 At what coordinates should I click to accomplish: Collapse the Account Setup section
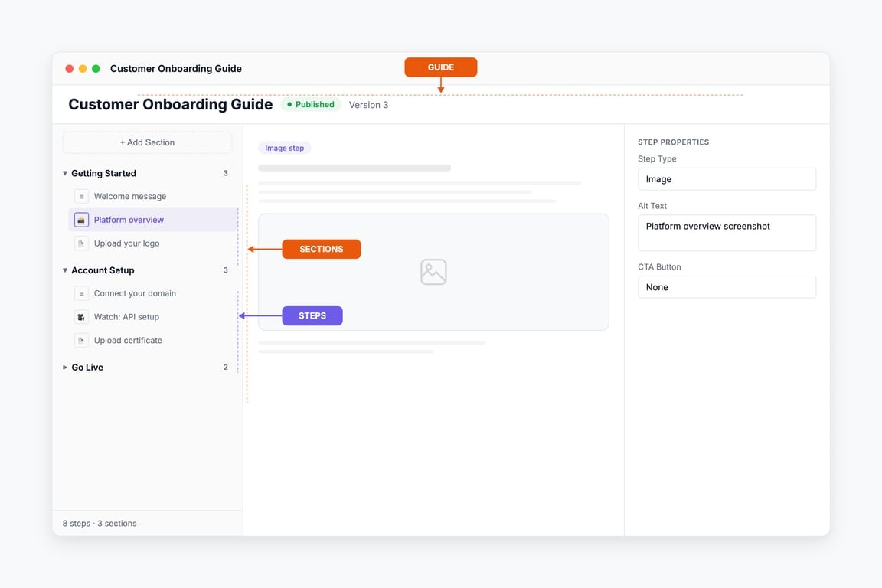[x=64, y=269]
